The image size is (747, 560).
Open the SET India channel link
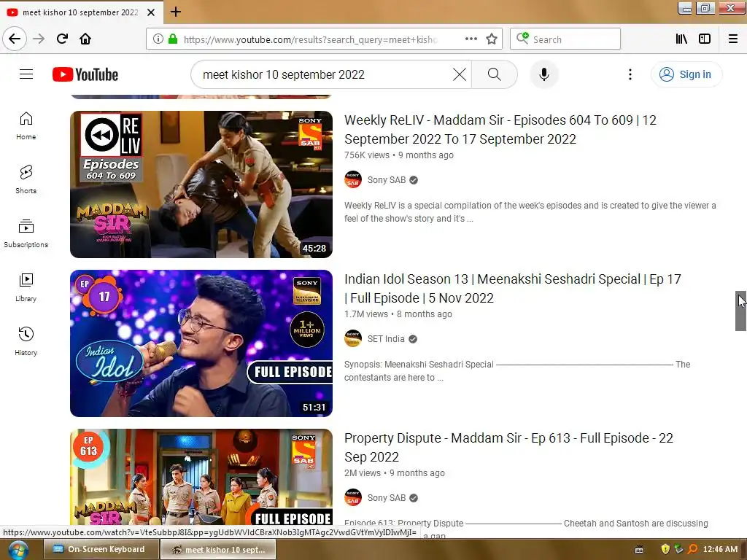pos(386,339)
